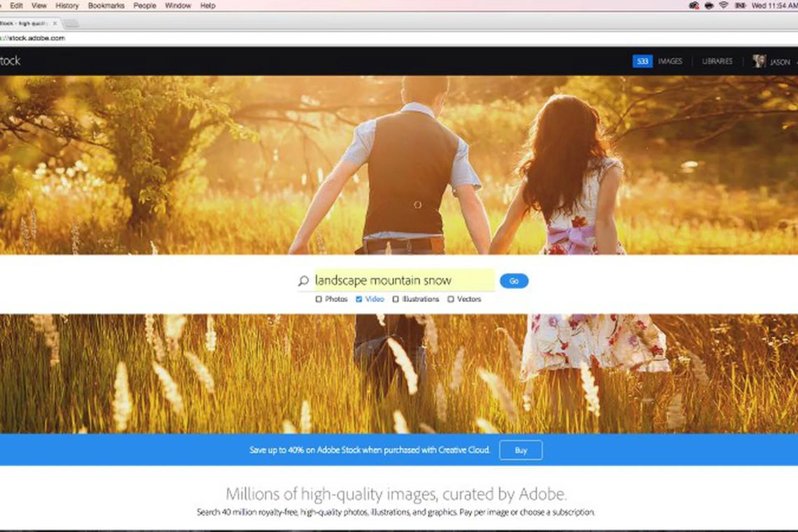
Task: Open the Window menu
Action: pyautogui.click(x=178, y=5)
